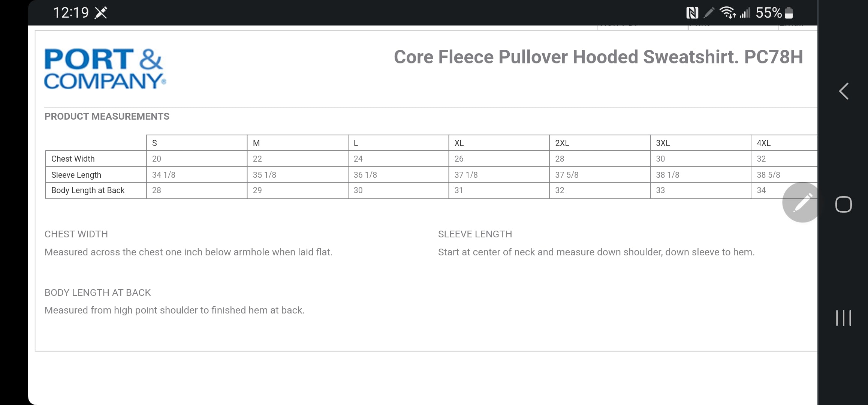Tap the stylus pen status icon
This screenshot has width=868, height=405.
709,13
